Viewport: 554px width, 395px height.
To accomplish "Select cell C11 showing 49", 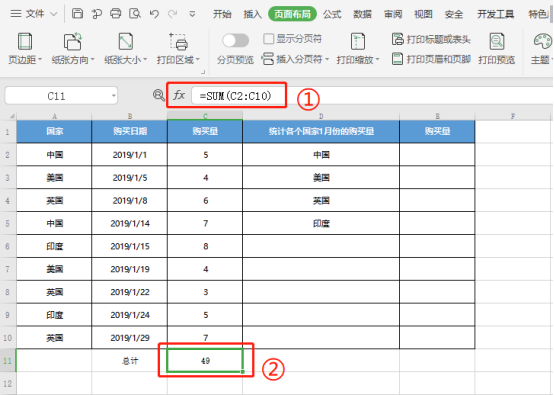I will 205,361.
